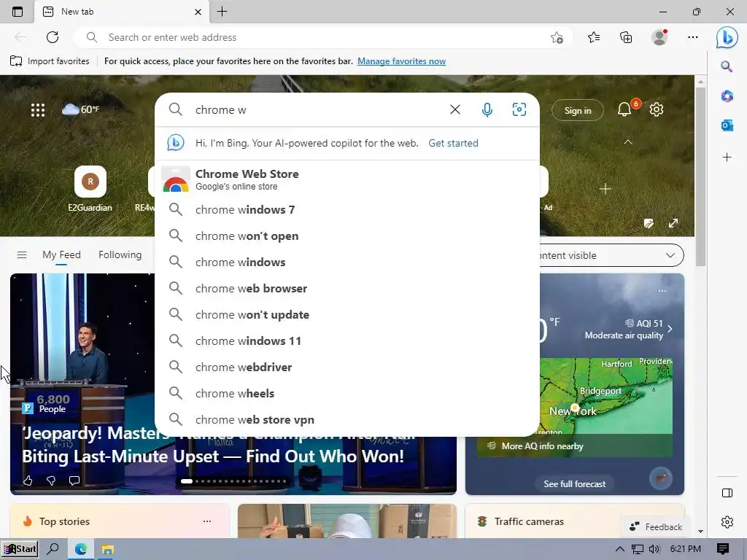
Task: Open page settings gear icon
Action: 657,109
